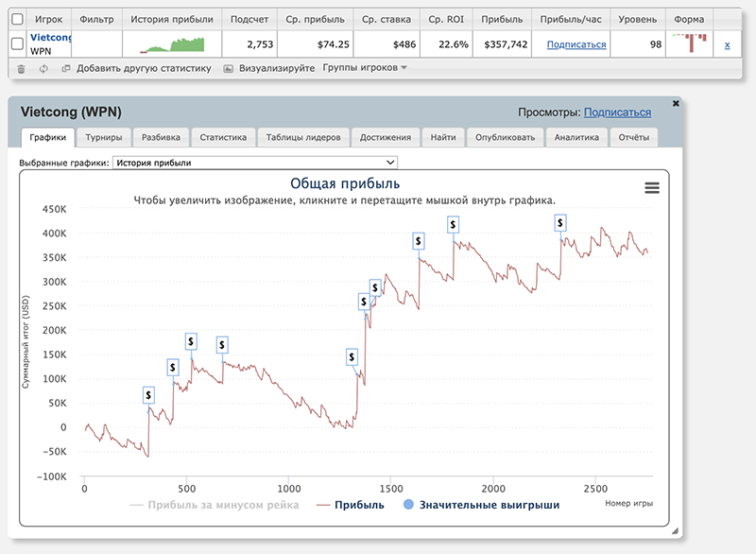Open the chart hamburger menu icon
Viewport: 756px width, 554px height.
(651, 188)
